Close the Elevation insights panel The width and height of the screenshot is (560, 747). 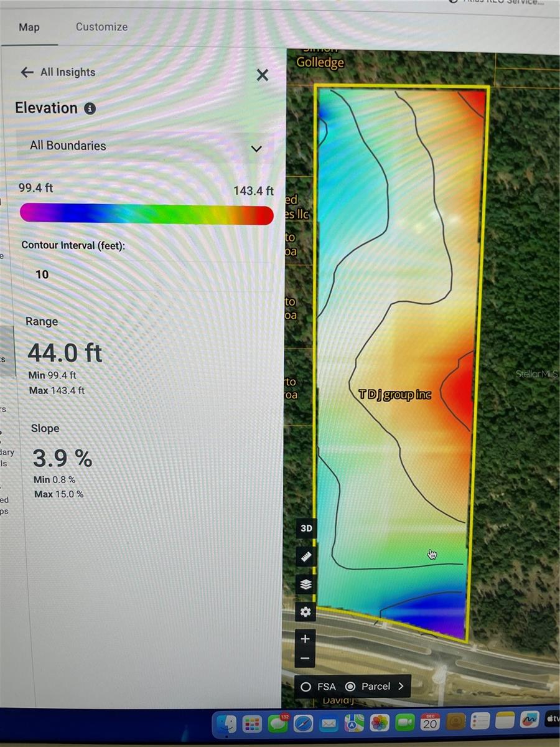click(x=263, y=75)
